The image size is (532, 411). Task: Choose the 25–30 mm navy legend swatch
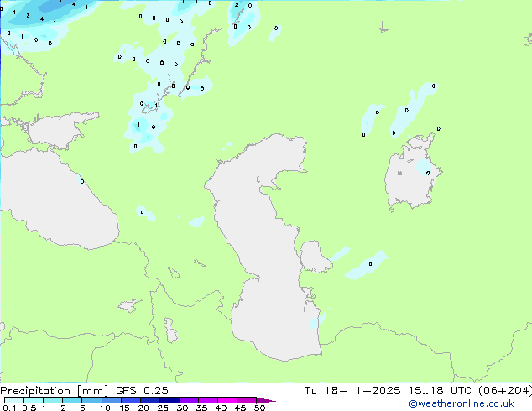[169, 400]
